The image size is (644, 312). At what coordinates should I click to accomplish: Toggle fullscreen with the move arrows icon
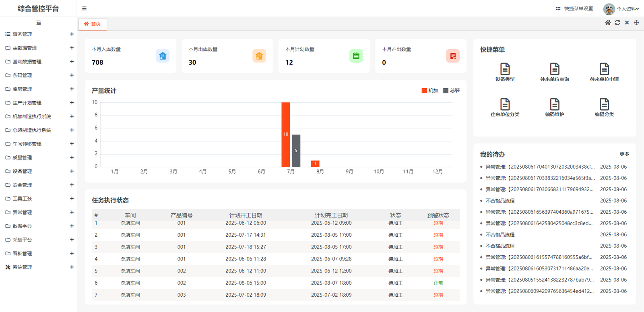click(x=636, y=23)
